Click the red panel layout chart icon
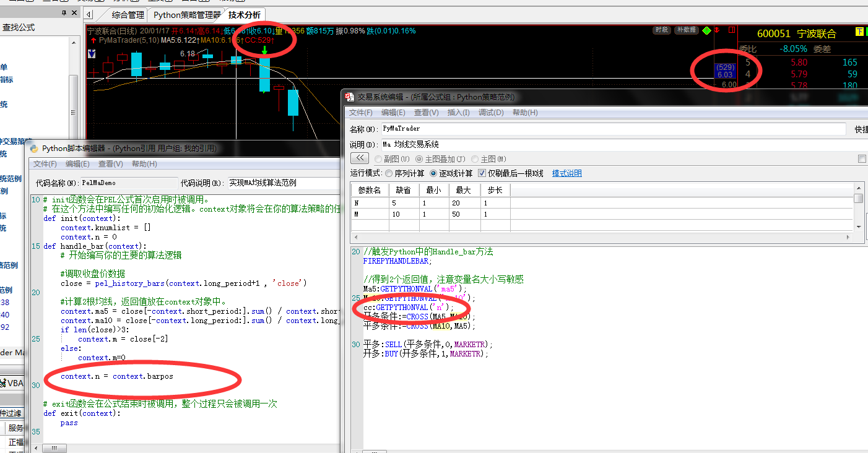This screenshot has height=453, width=868. click(x=731, y=30)
